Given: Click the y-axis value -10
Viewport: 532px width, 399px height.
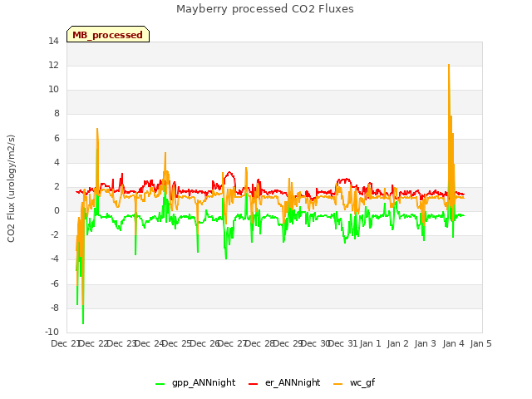Looking at the screenshot, I should [52, 332].
